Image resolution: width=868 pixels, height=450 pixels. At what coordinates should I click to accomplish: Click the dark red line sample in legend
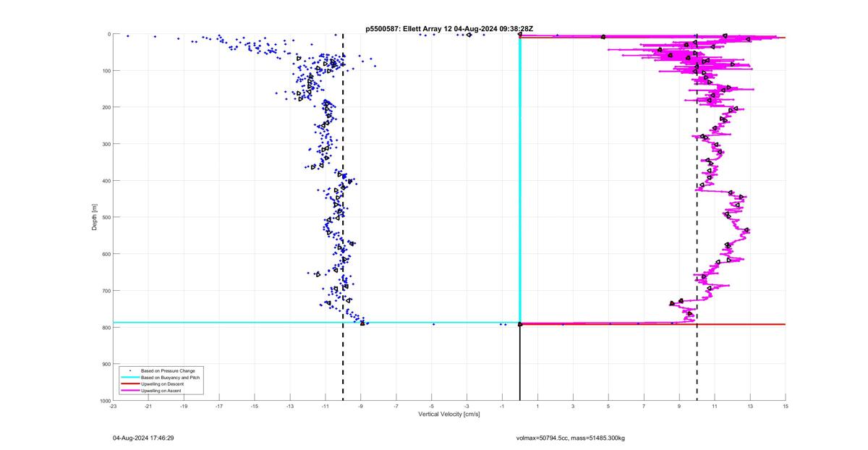coord(129,383)
